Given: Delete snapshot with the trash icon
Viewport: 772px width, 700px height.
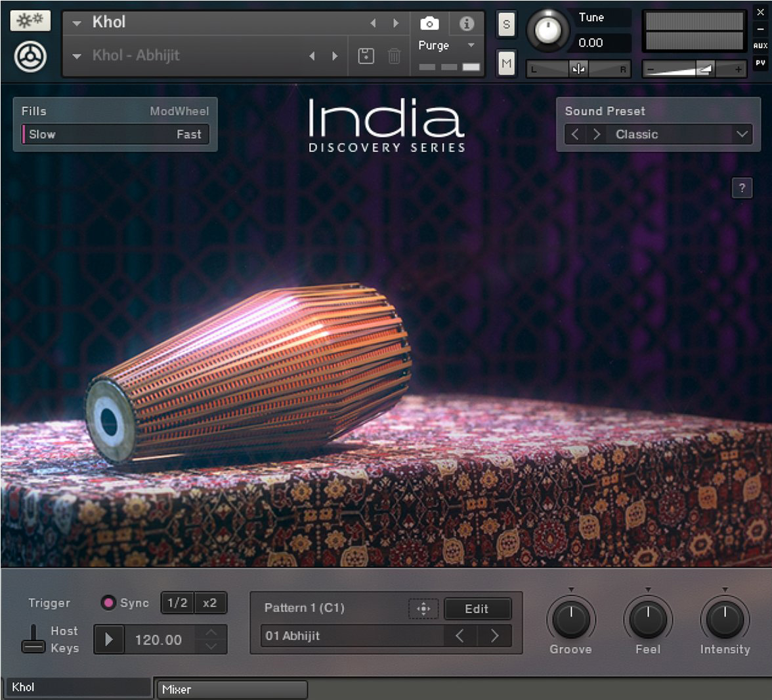Looking at the screenshot, I should [x=394, y=56].
